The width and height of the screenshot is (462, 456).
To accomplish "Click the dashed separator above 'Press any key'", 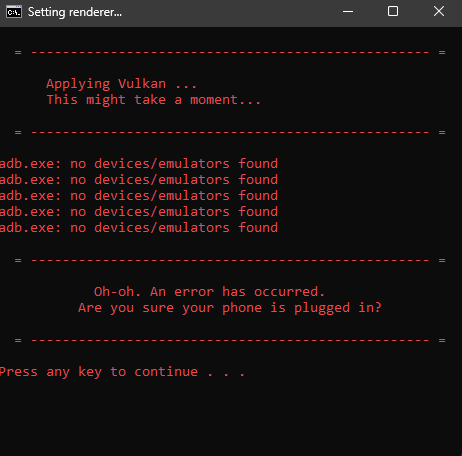I will coord(230,340).
